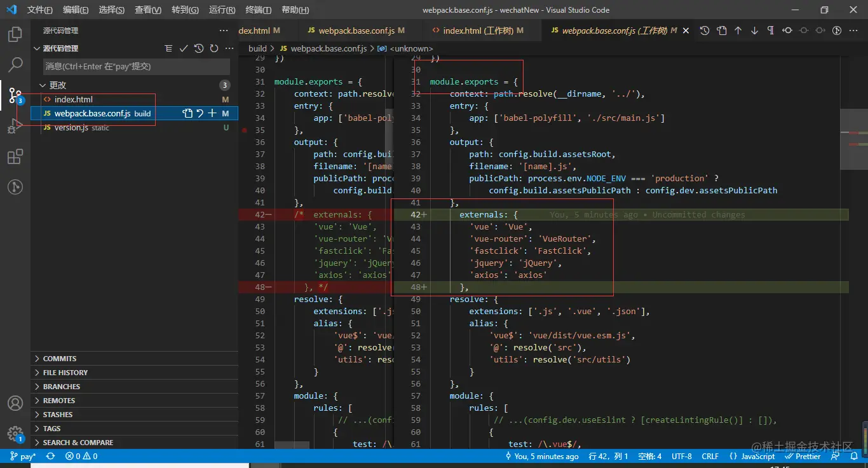This screenshot has height=468, width=868.
Task: Click the commit message input field
Action: (137, 66)
